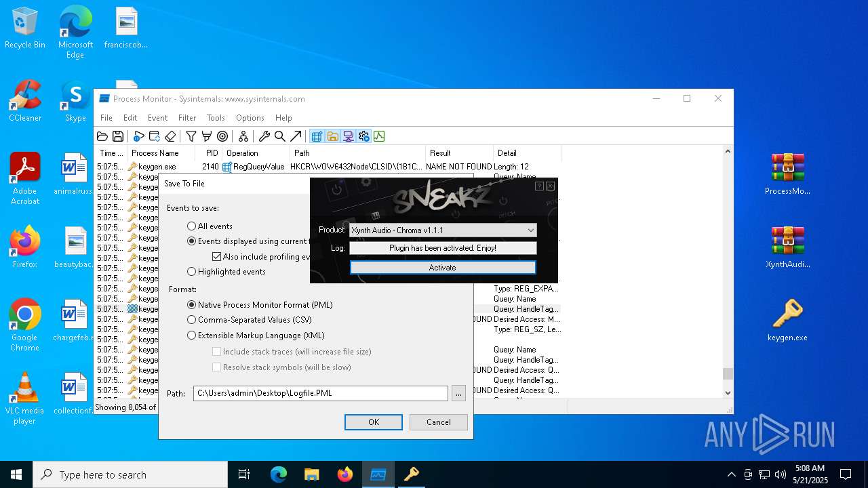The width and height of the screenshot is (868, 488).
Task: Click scroll up arrow in event list
Action: [728, 152]
